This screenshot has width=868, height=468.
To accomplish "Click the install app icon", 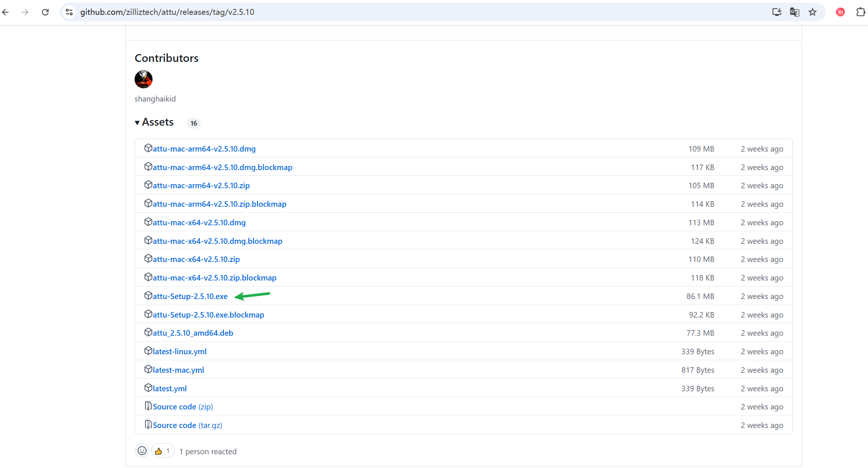I will click(776, 12).
